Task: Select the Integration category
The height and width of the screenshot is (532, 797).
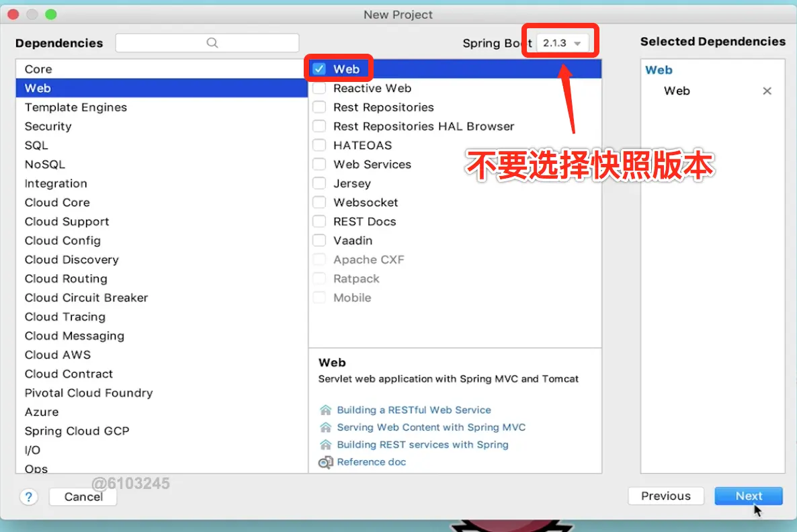Action: (x=162, y=183)
